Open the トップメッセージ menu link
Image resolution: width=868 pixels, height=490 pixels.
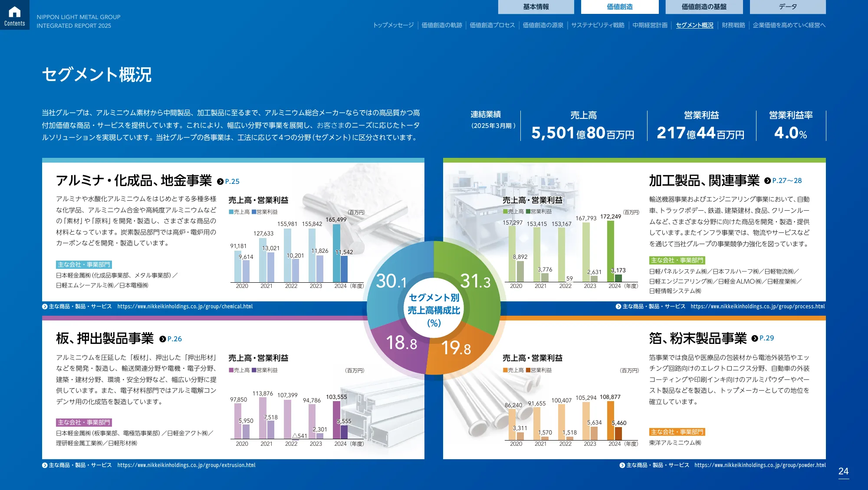click(393, 26)
